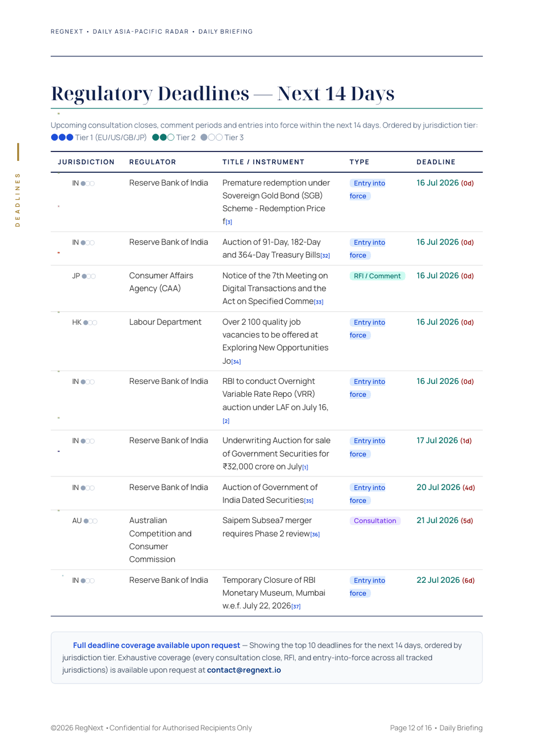The image size is (534, 756).
Task: Click the 17 Jul 2026 (1d) deadline
Action: [444, 441]
